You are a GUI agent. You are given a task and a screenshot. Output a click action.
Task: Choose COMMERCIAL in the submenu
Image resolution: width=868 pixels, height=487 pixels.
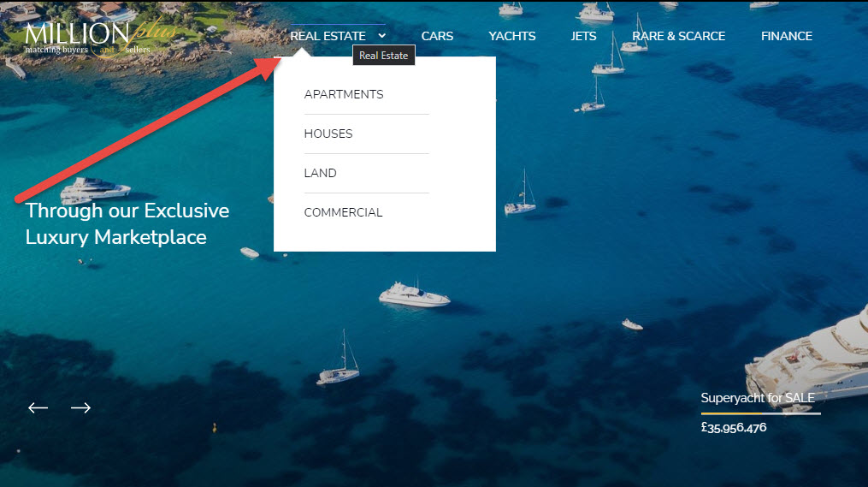(343, 212)
